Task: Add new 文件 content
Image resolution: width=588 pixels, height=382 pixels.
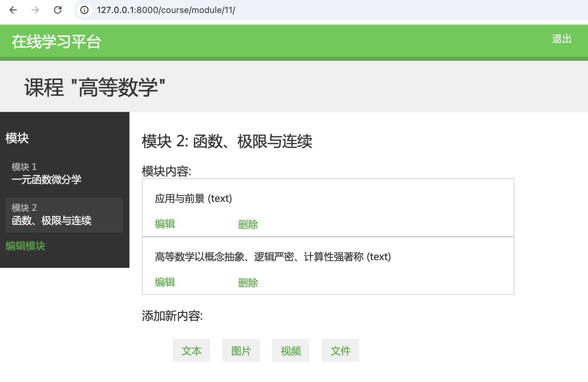Action: point(341,350)
